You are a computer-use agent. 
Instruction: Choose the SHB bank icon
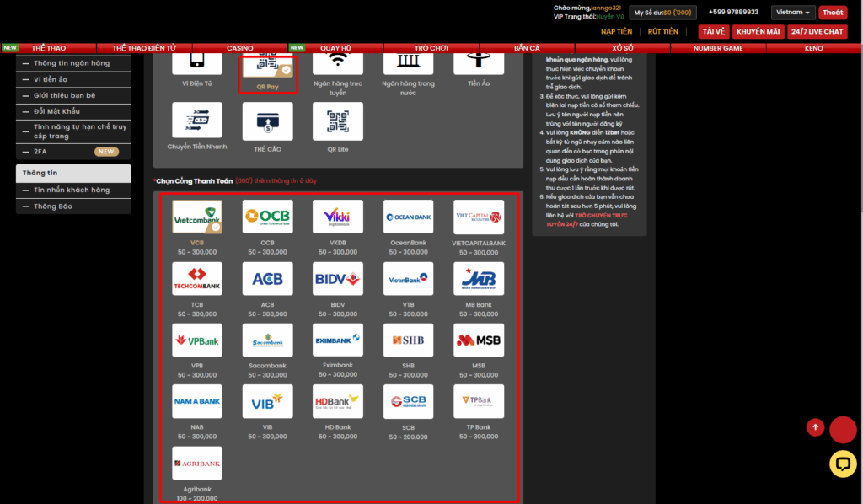click(409, 340)
